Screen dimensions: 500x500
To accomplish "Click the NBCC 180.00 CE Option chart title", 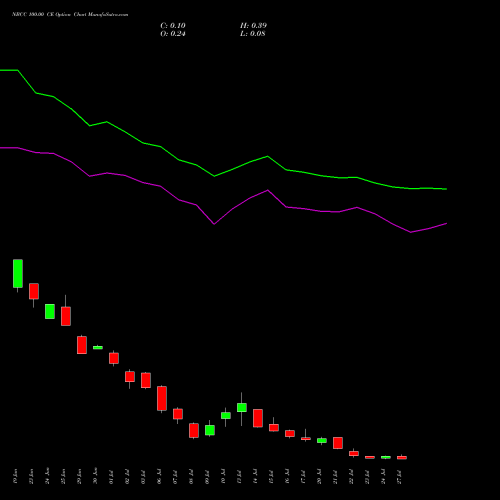I will click(x=70, y=15).
